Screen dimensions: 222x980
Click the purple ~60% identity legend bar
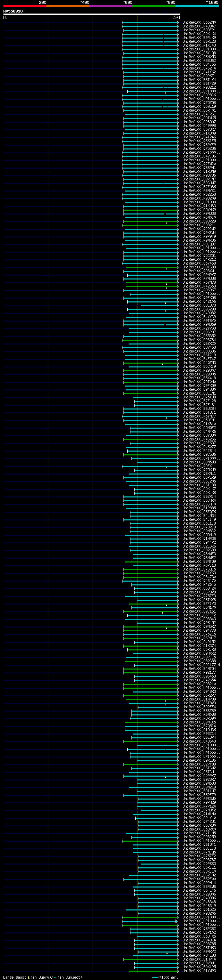pos(111,6)
